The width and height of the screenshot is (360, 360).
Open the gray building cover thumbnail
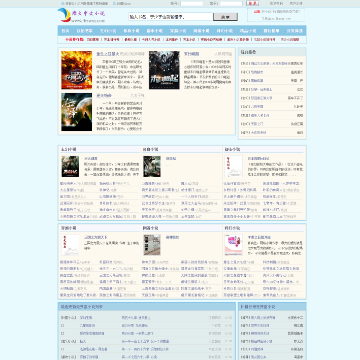point(152,245)
